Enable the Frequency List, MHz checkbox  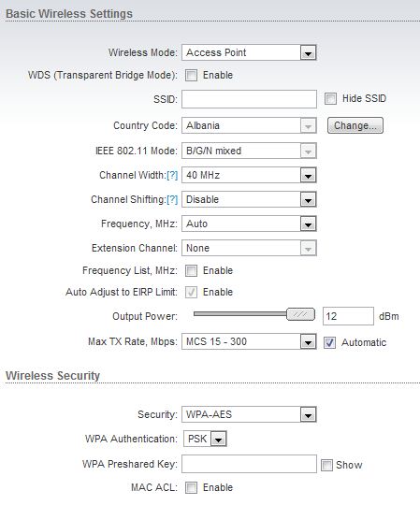pos(191,271)
